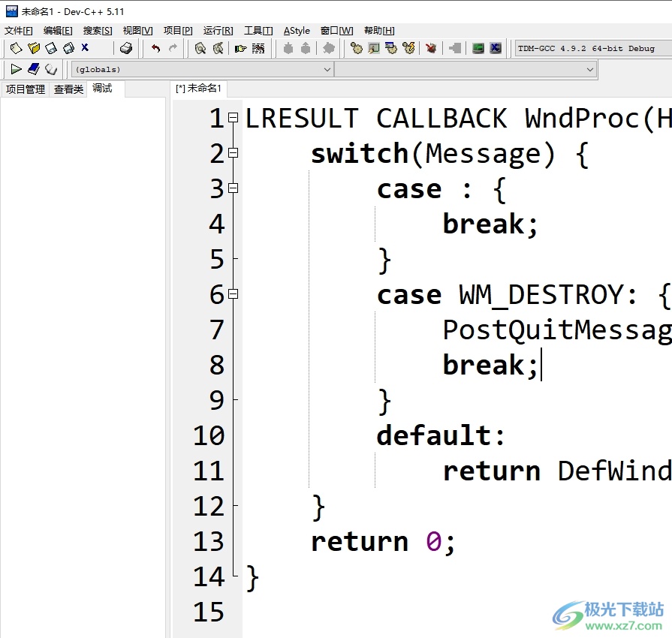Viewport: 672px width, 638px height.
Task: Open the 帮助[H] menu
Action: (379, 31)
